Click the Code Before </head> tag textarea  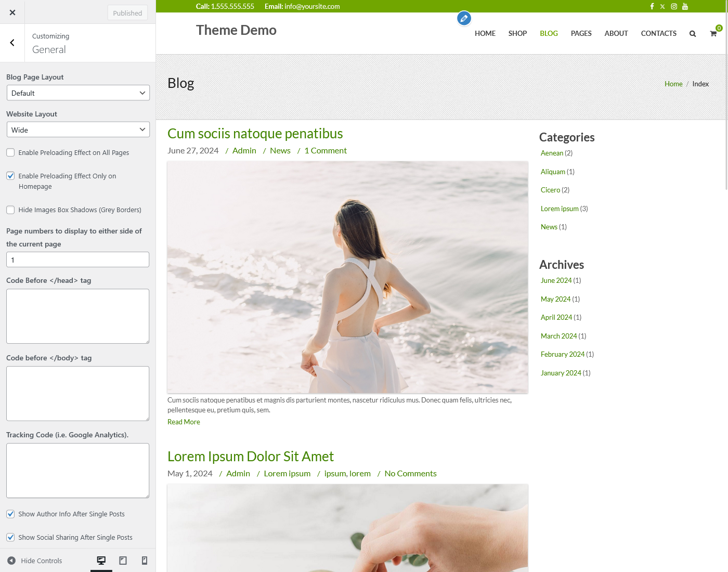click(78, 316)
